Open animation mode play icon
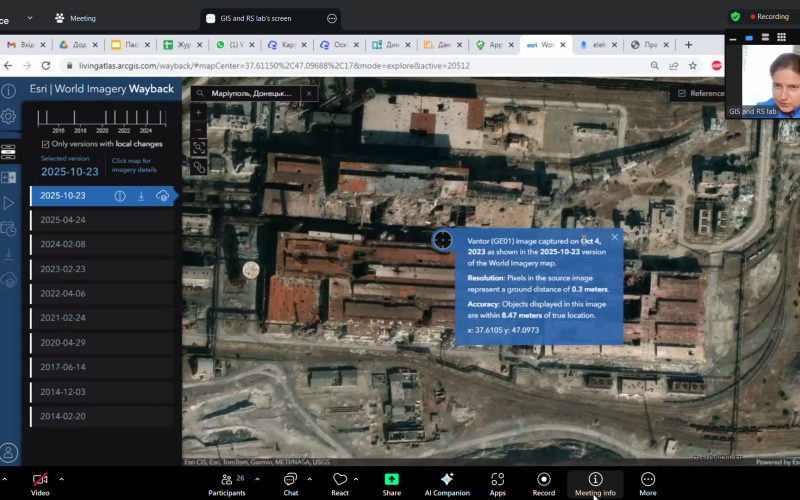This screenshot has width=800, height=500. tap(9, 203)
